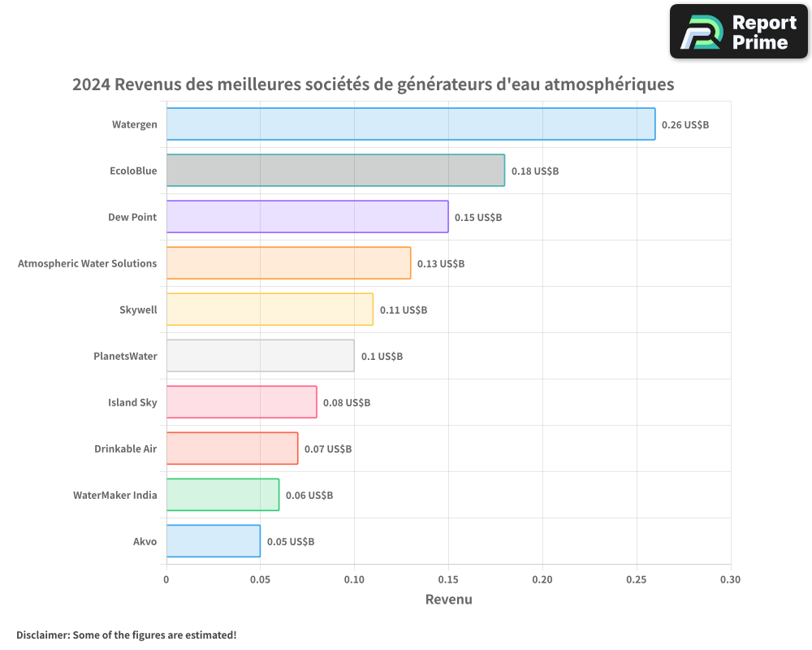The width and height of the screenshot is (812, 650).
Task: Select the EcoloBlue gray bar
Action: pos(335,171)
